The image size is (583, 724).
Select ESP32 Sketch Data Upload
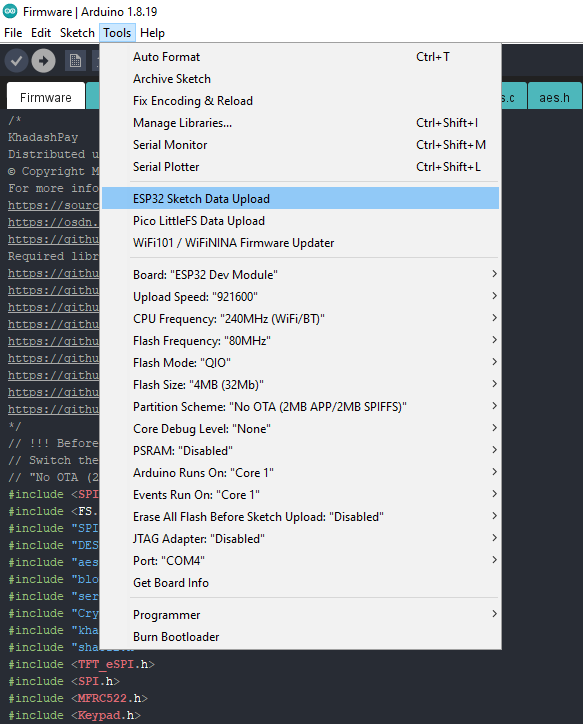tap(301, 199)
